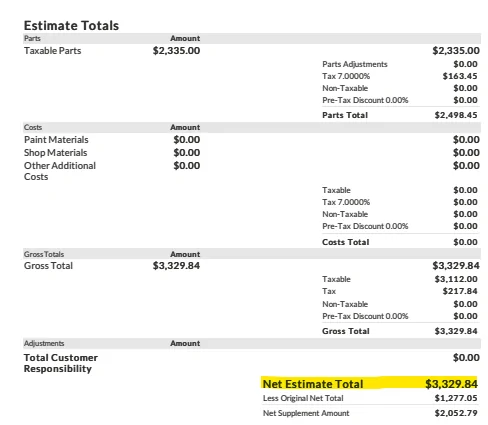The image size is (488, 425).
Task: Click the Parts Total value $2,498.45
Action: click(x=456, y=115)
